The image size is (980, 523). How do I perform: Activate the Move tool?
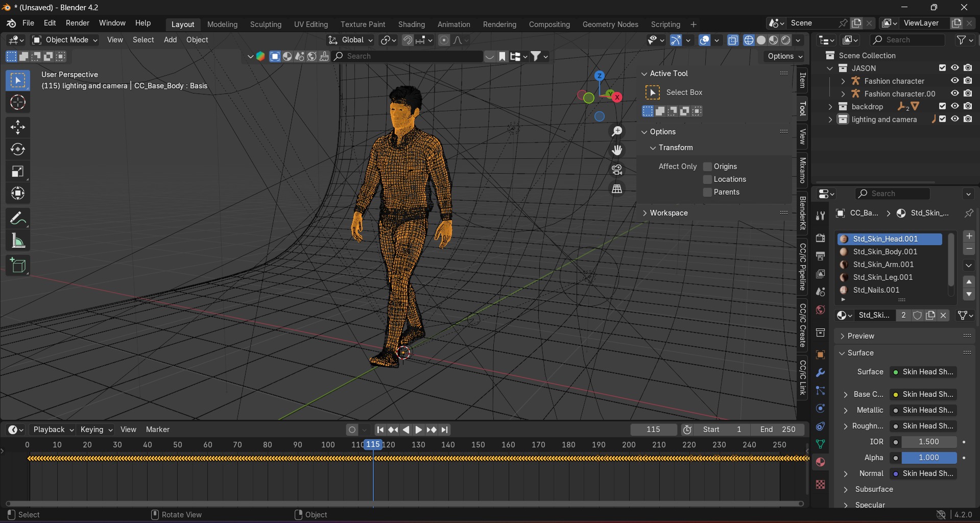tap(18, 127)
